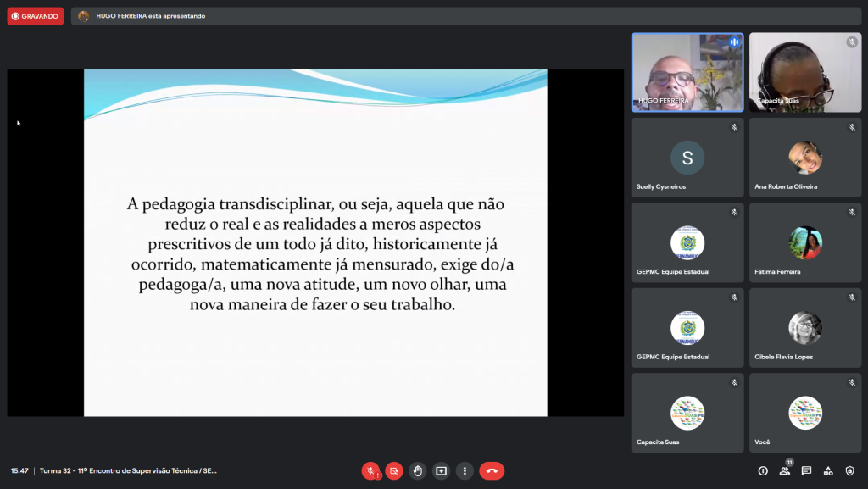Open the activities panel

tap(828, 470)
